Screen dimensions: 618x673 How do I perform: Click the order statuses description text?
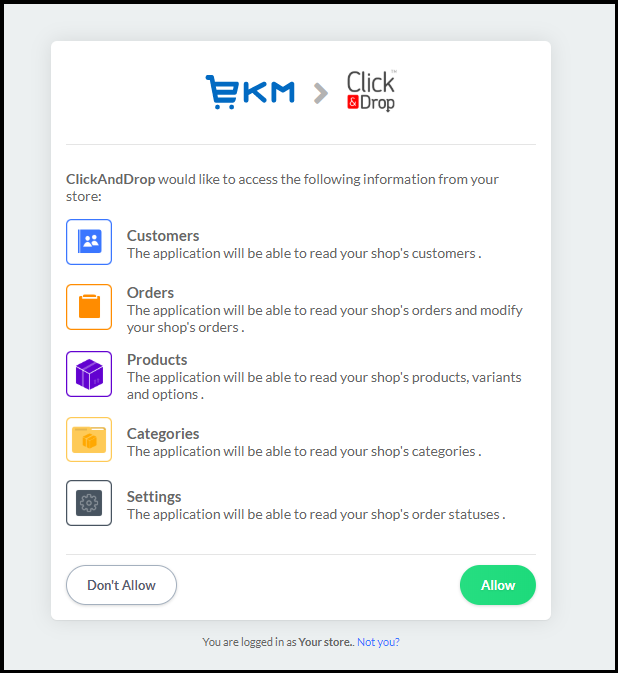pos(315,515)
